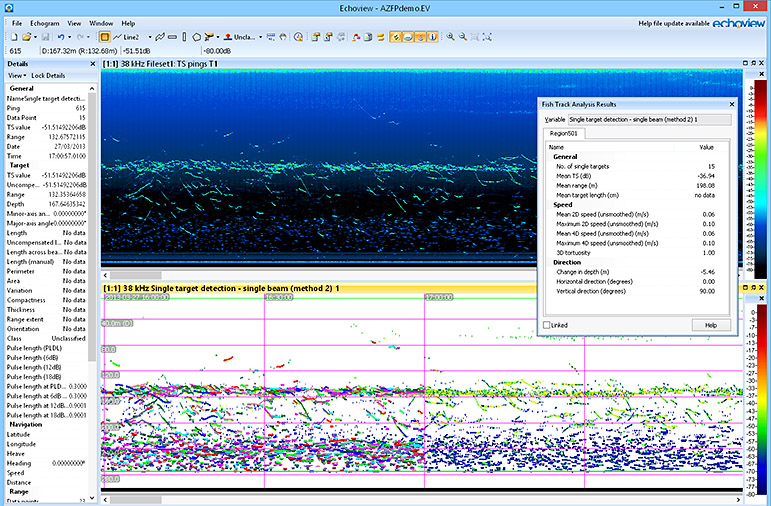Open the school detection dropdown arrow
Screen dimensions: 771x506
218,37
